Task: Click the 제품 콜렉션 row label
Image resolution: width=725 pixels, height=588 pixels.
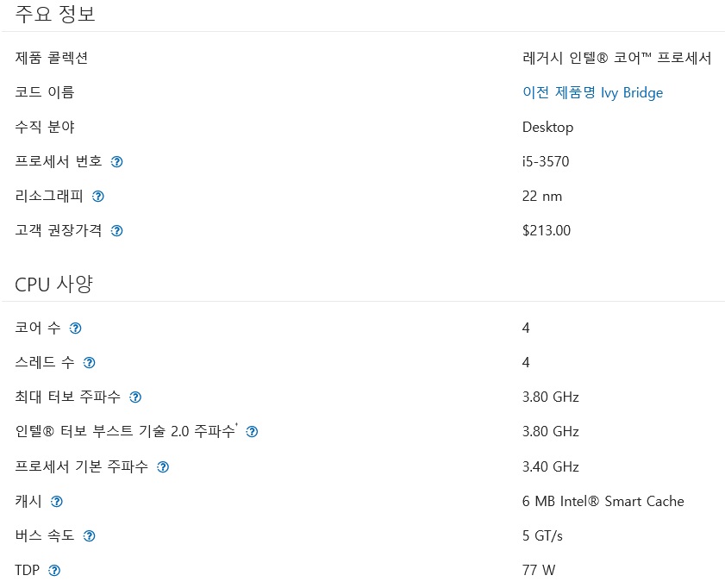Action: [52, 58]
